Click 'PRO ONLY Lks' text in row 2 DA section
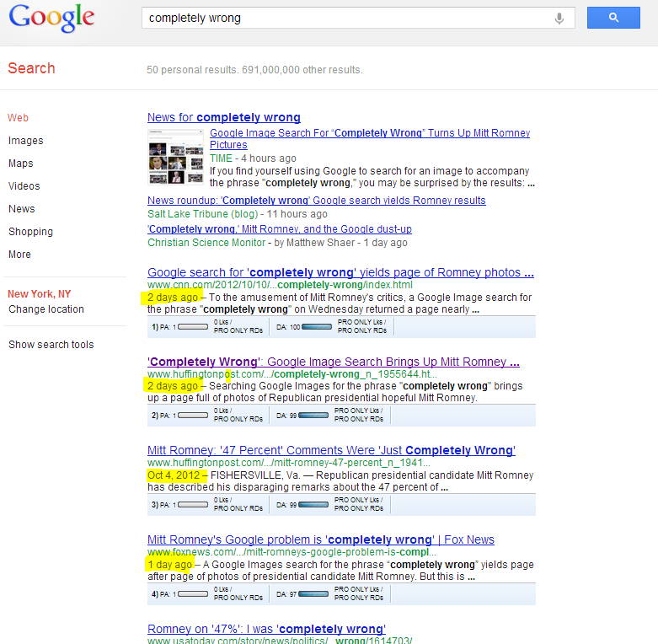Viewport: 658px width, 644px height. coord(358,411)
